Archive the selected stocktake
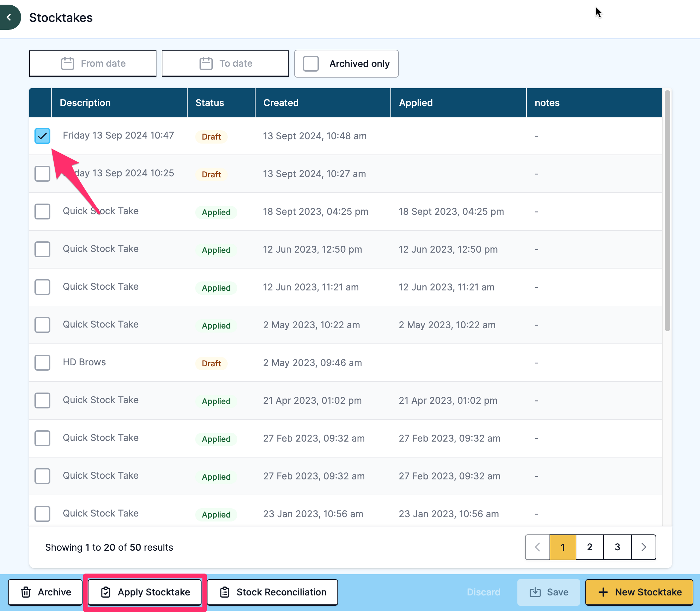700x612 pixels. 45,592
